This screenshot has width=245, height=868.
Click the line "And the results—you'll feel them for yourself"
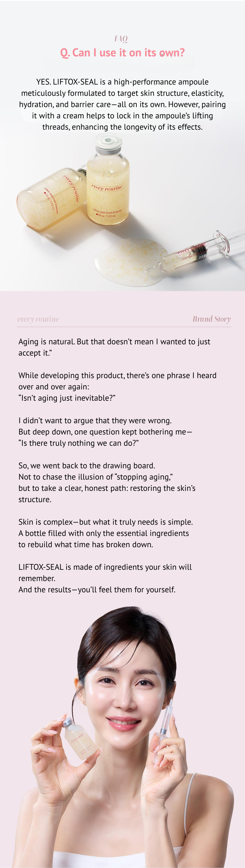97,590
